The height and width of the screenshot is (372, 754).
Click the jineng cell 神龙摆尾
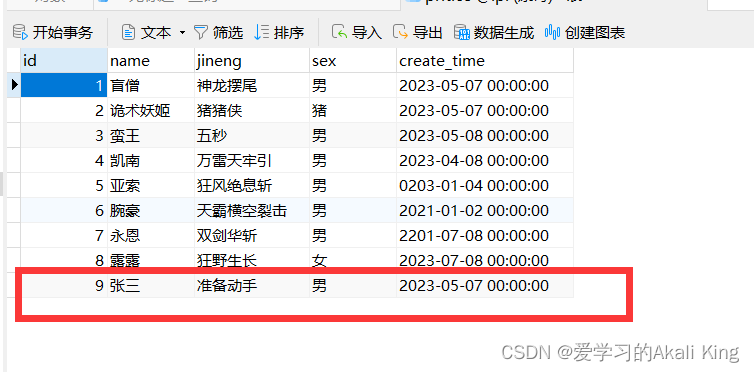coord(252,86)
